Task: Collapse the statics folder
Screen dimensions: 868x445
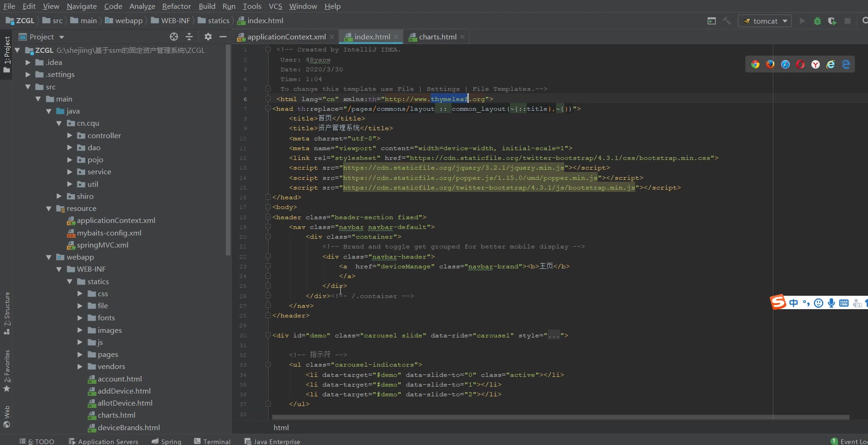Action: tap(70, 281)
